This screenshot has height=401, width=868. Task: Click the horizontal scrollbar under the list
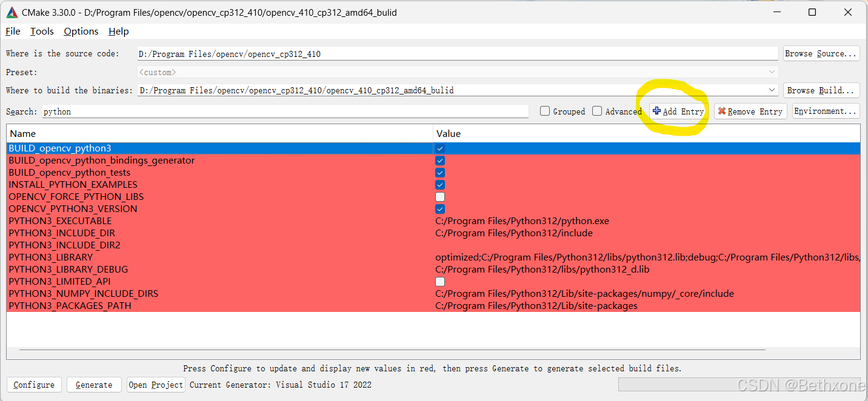pyautogui.click(x=392, y=350)
